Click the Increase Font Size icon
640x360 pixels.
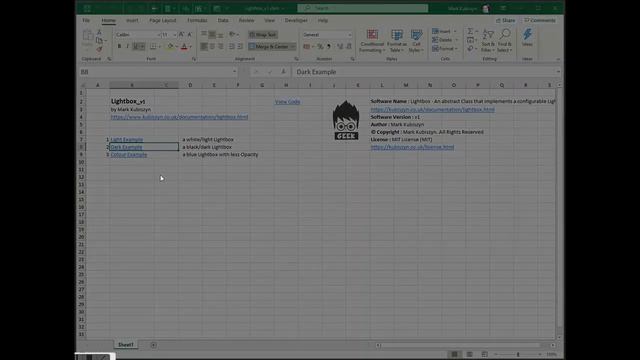[181, 35]
